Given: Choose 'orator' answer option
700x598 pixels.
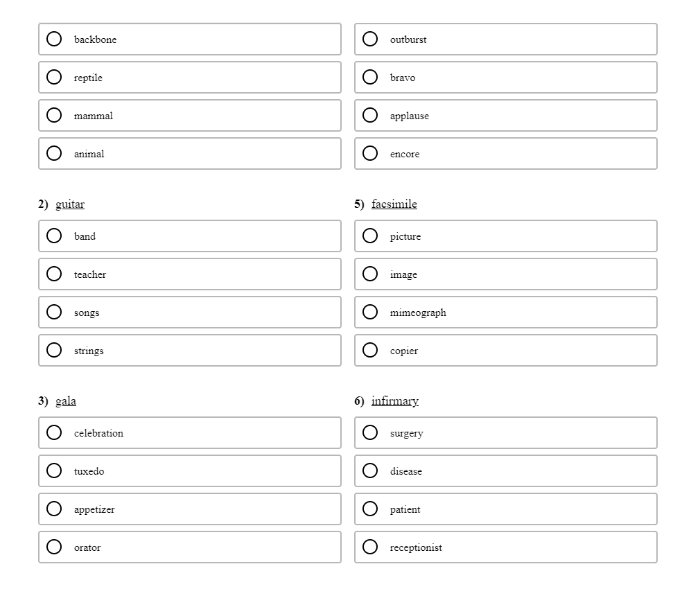Looking at the screenshot, I should click(x=54, y=547).
